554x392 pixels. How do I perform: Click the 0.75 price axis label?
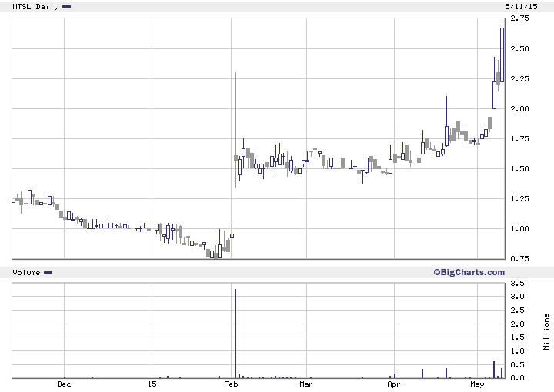pos(519,258)
